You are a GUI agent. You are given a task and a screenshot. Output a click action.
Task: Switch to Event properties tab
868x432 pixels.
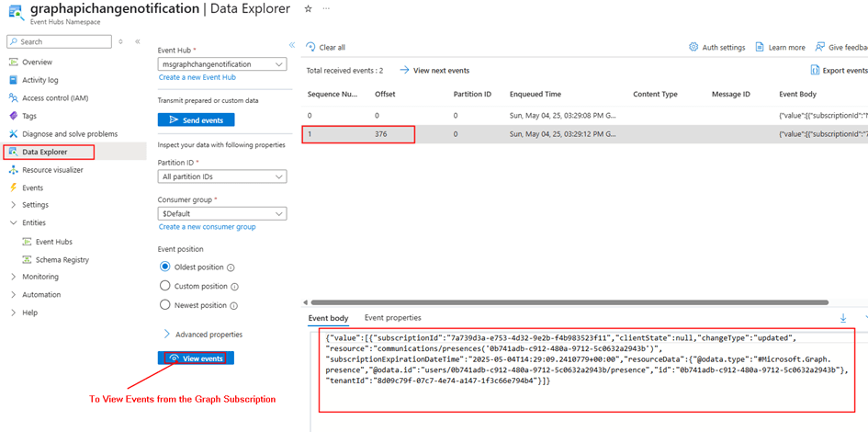(392, 318)
